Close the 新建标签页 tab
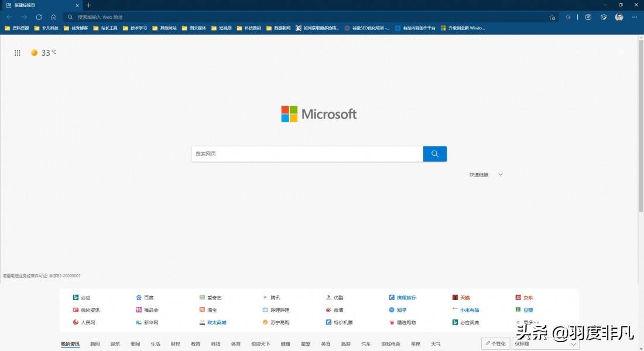The width and height of the screenshot is (644, 351). pyautogui.click(x=77, y=5)
